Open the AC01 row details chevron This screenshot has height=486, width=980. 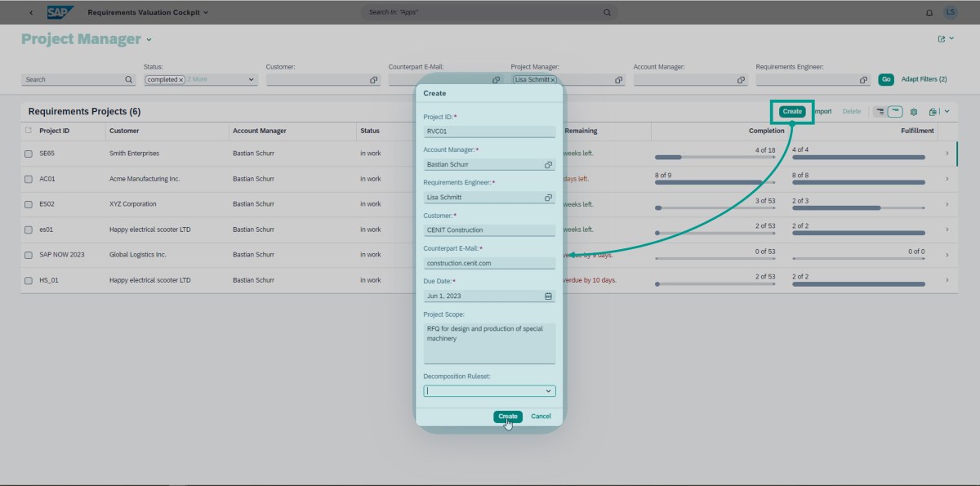947,179
